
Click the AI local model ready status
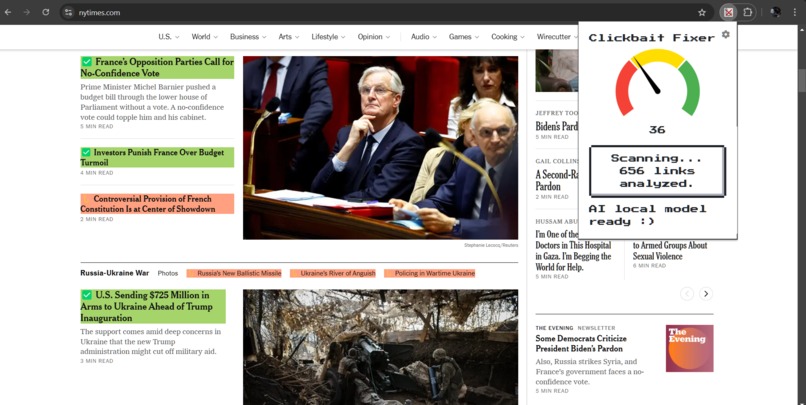648,215
